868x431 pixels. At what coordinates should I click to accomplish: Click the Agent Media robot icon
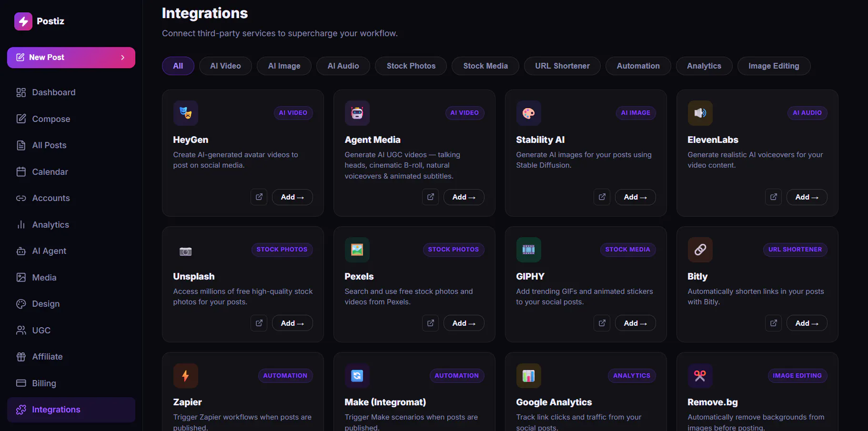pos(357,113)
